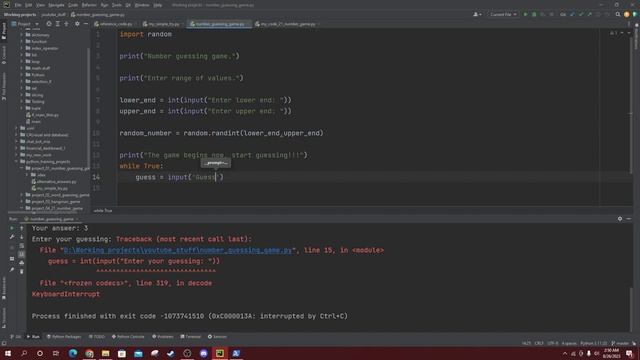Open the File menu
Viewport: 640px width, 360px height.
pyautogui.click(x=18, y=5)
